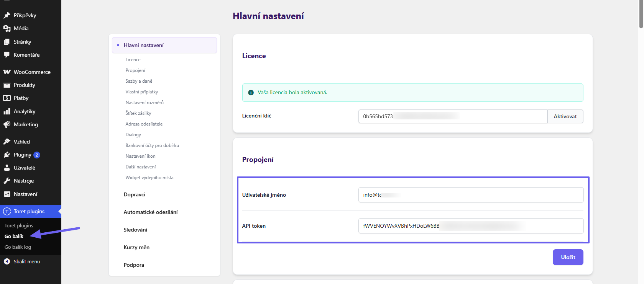644x284 pixels.
Task: Jump to Propojení subsection link
Action: (135, 70)
